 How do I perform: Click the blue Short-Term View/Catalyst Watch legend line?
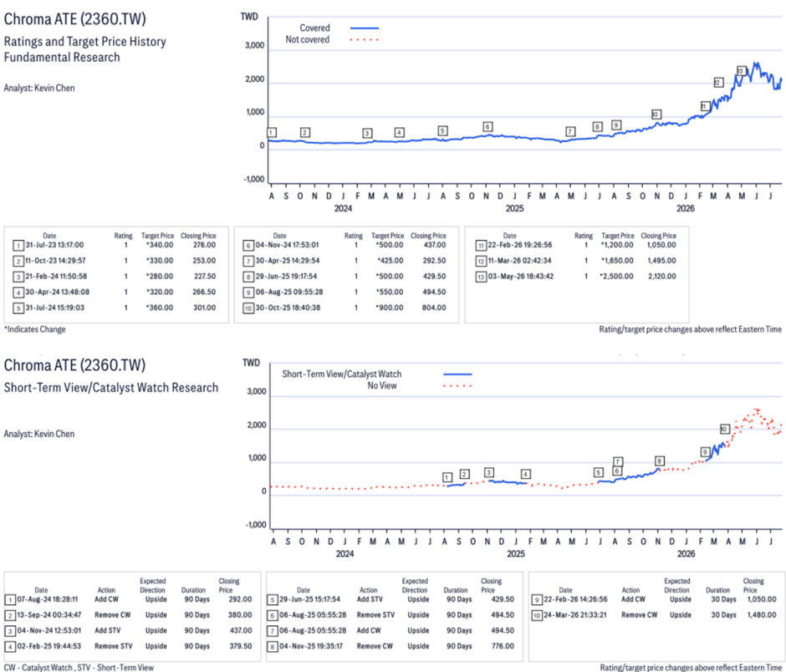(x=457, y=374)
